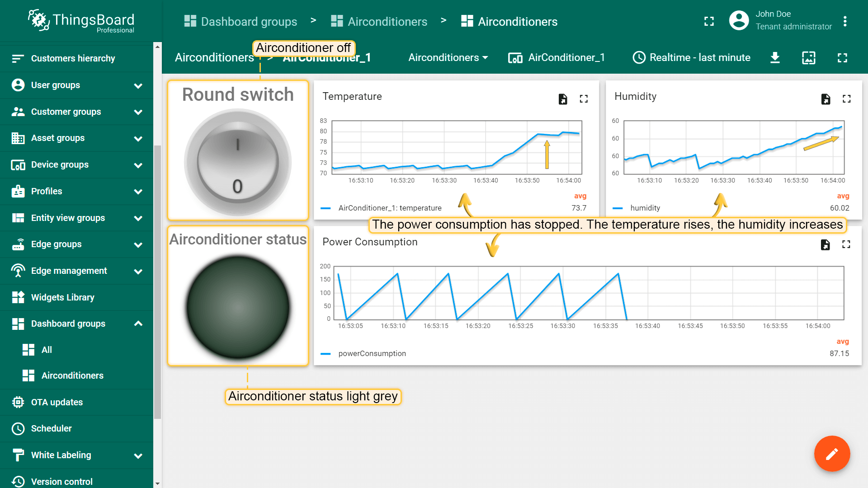
Task: Open John Doe user profile avatar
Action: tap(739, 20)
